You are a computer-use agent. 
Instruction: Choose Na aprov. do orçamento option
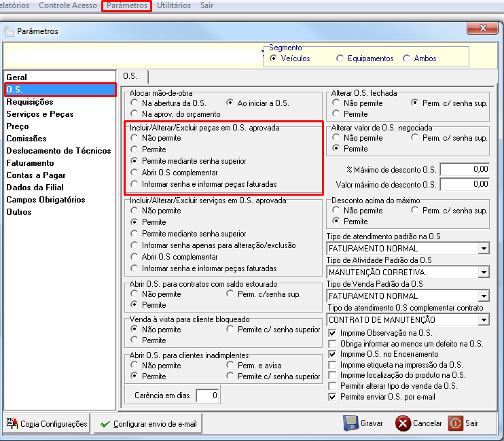tap(134, 114)
